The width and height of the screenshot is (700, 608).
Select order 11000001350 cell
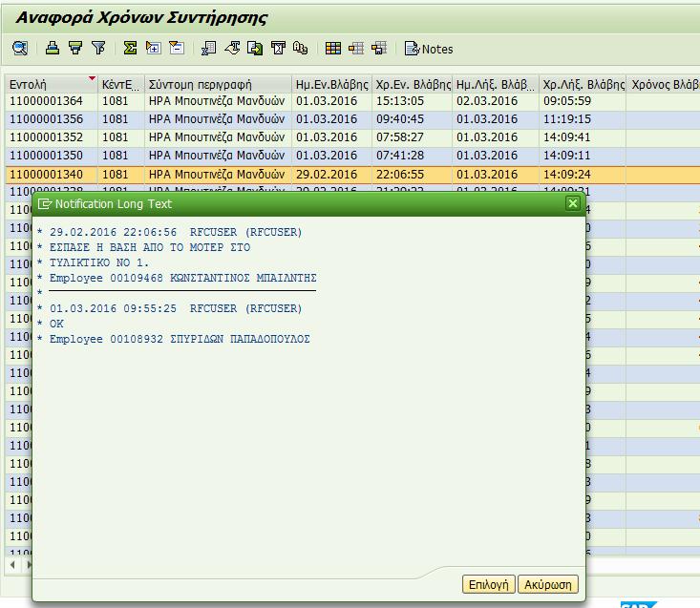[x=52, y=156]
